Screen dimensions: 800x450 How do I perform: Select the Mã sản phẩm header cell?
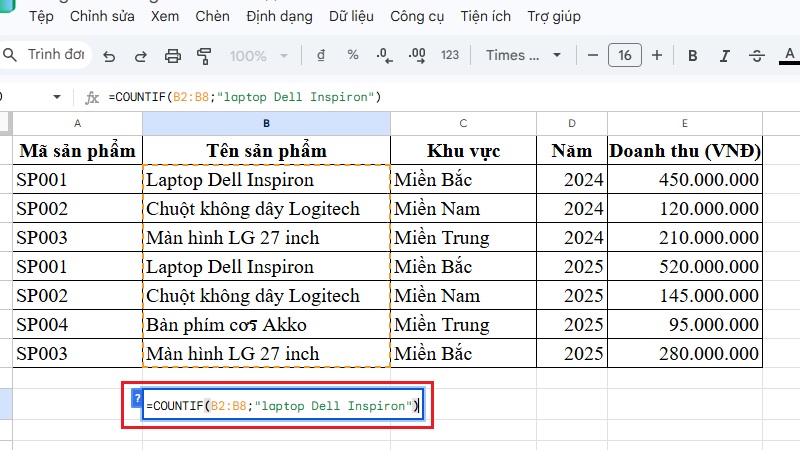[x=78, y=151]
